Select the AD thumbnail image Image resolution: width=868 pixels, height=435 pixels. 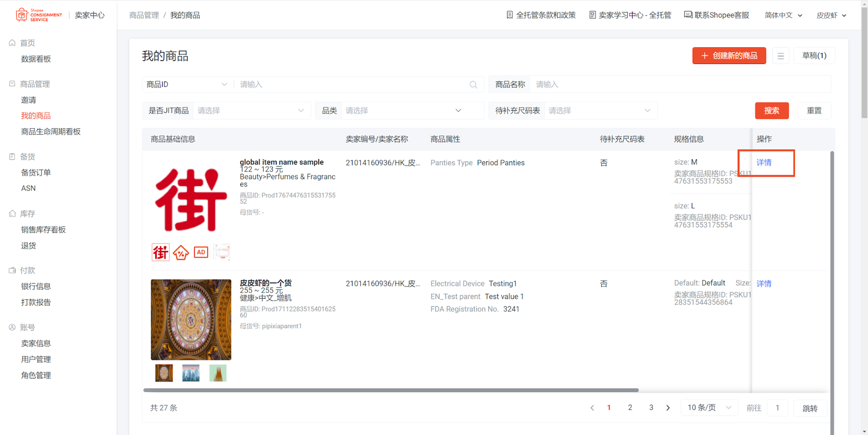(x=201, y=252)
